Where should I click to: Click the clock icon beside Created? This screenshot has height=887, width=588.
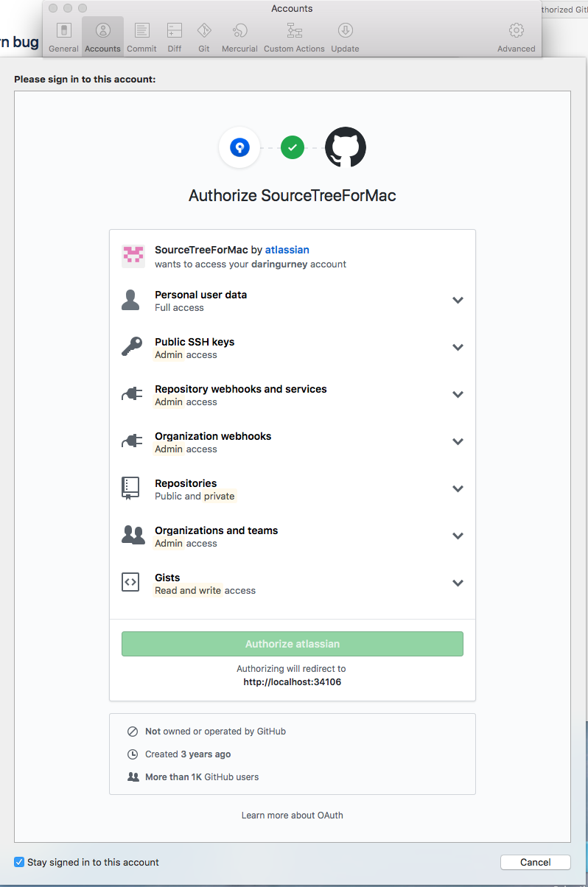pos(133,754)
